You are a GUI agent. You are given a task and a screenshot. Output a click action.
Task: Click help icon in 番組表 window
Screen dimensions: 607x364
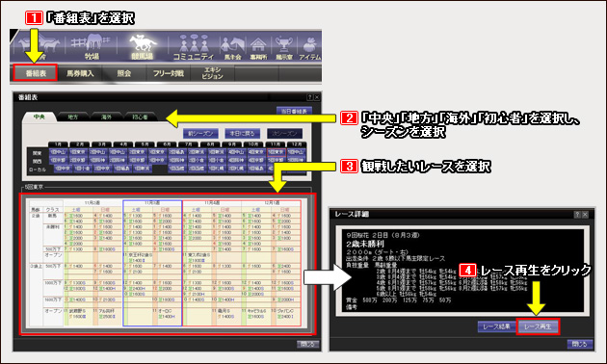309,97
